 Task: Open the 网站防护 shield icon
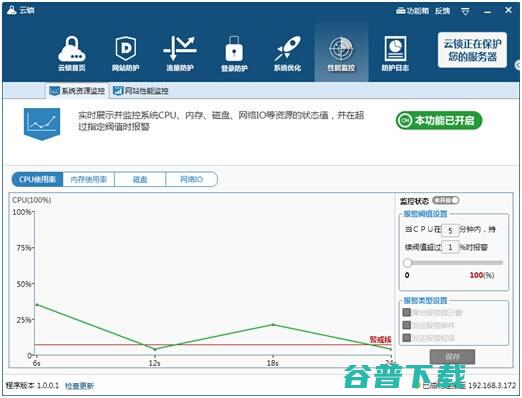click(125, 53)
